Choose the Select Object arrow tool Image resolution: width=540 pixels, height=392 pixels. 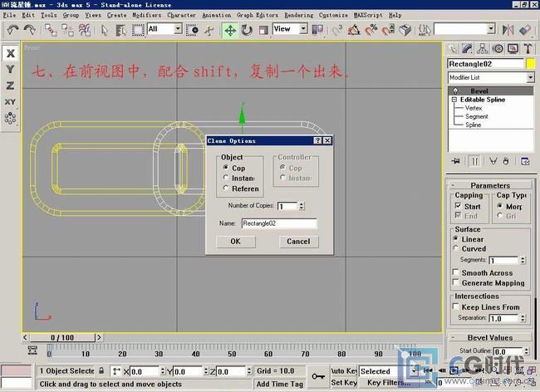[105, 30]
